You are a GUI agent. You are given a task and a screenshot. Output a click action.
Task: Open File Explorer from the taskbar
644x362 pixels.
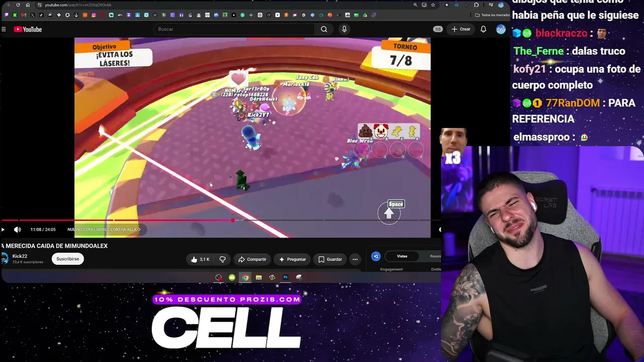[x=259, y=278]
